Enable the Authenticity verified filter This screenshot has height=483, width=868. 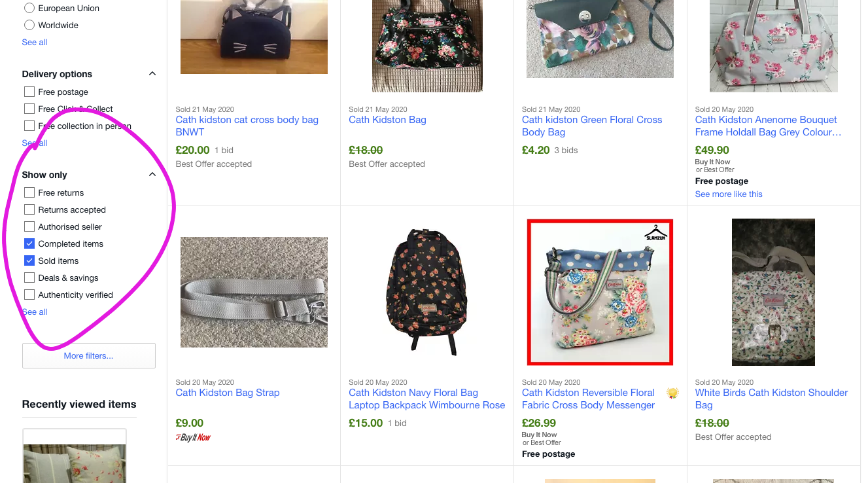[29, 295]
